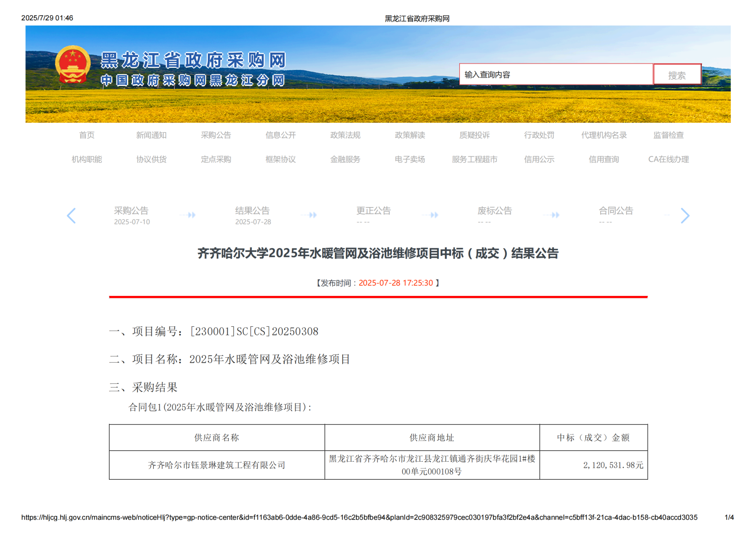This screenshot has width=756, height=534.
Task: Select the 结果公告 2025-07-28 timeline step
Action: tap(253, 215)
